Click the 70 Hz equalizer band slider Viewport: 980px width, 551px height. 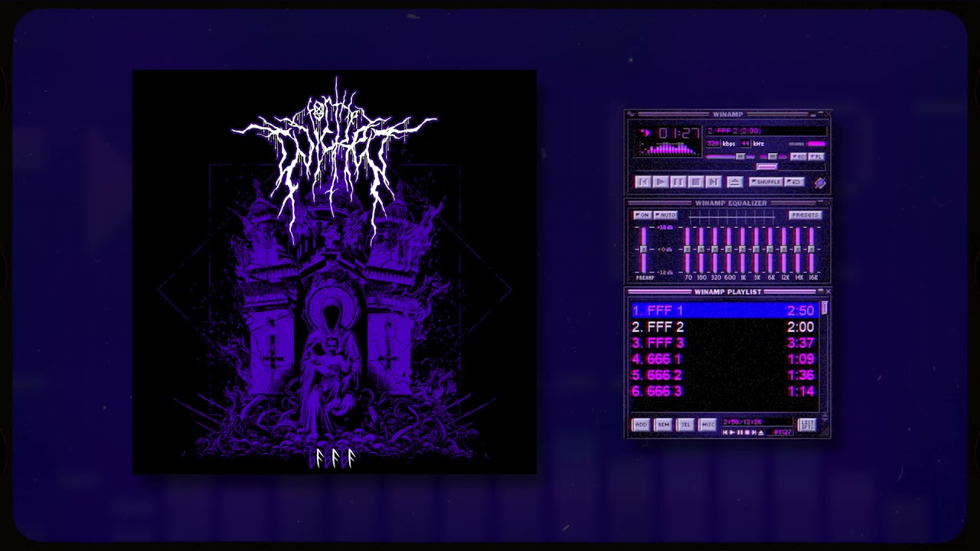688,249
